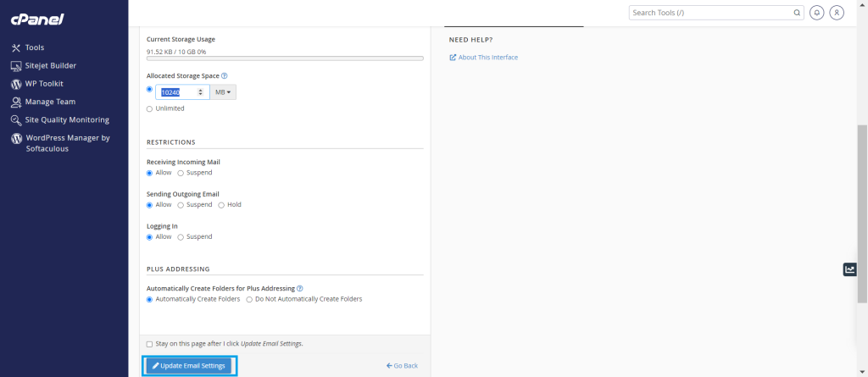
Task: Suspend receiving incoming mail
Action: pyautogui.click(x=181, y=173)
